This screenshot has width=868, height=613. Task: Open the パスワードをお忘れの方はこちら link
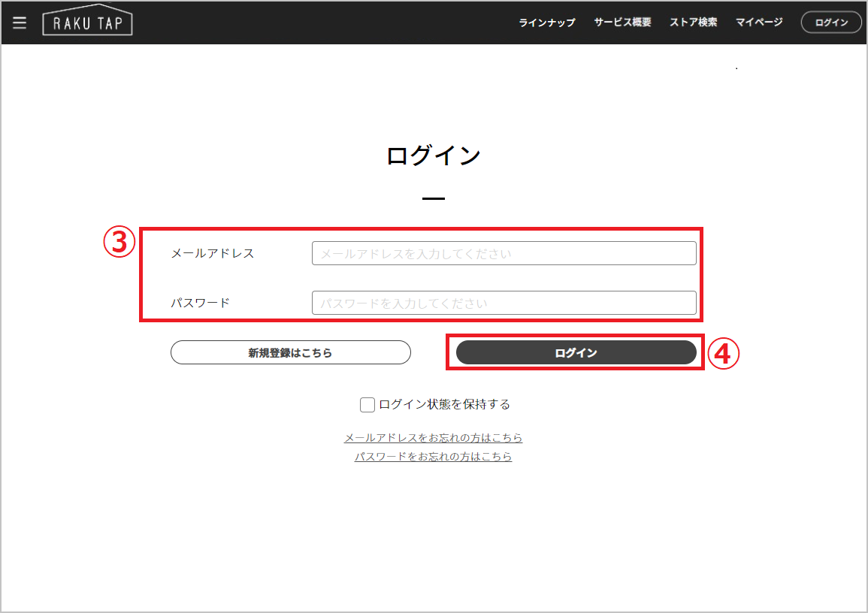point(433,457)
